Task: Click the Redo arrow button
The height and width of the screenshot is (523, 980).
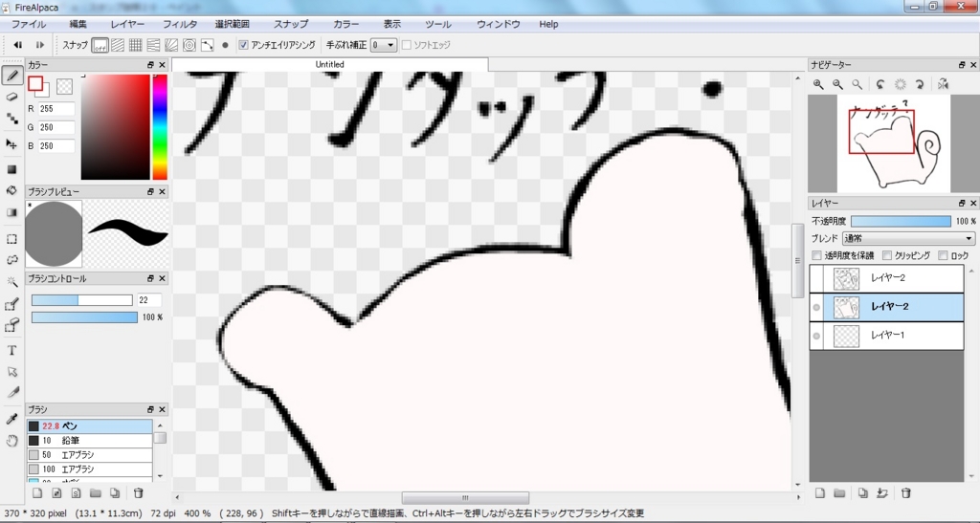Action: click(x=40, y=45)
